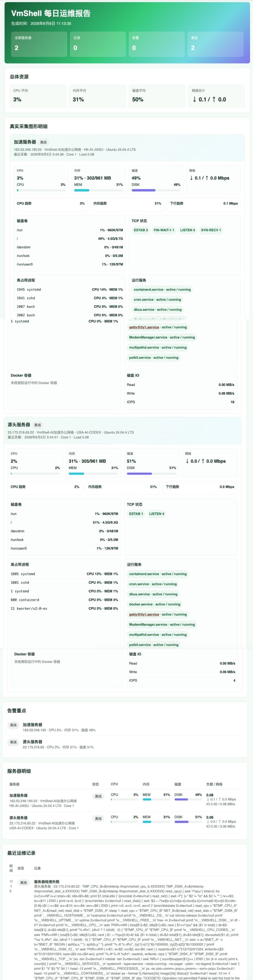This screenshot has height=980, width=253.
Task: Click the 状态 column header in 服务器明细
Action: coord(96,784)
